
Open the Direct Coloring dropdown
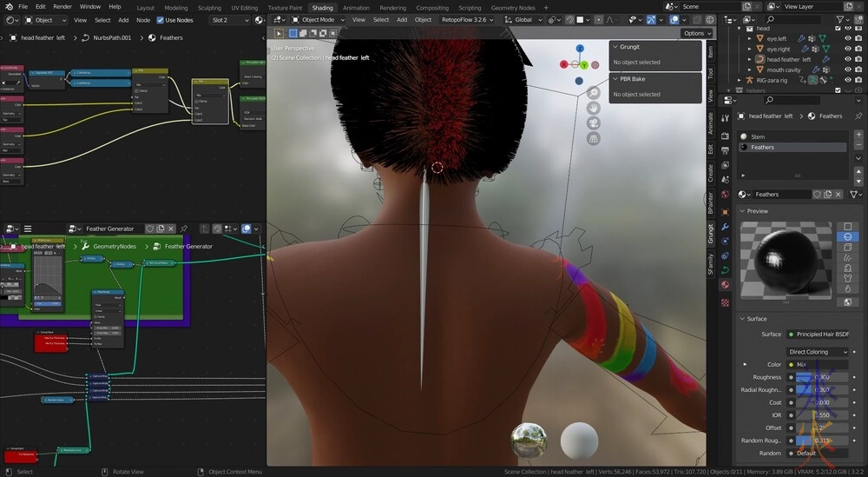coord(817,352)
